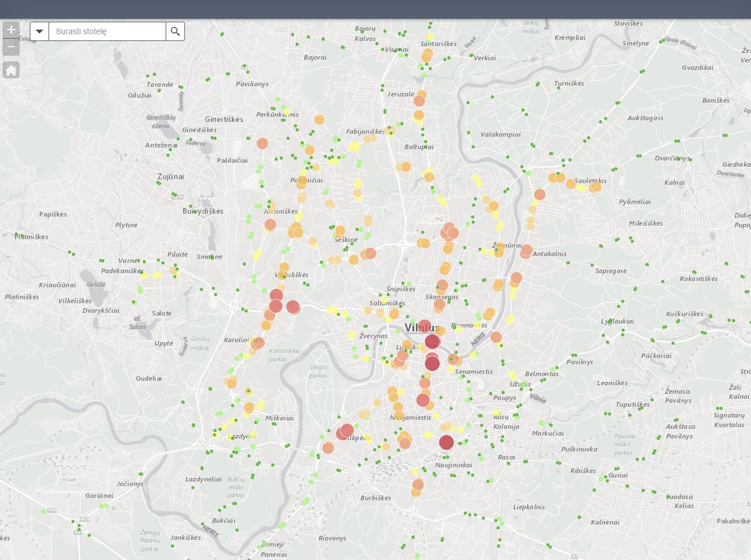The image size is (751, 560).
Task: Open the search type dropdown arrow
Action: [39, 31]
